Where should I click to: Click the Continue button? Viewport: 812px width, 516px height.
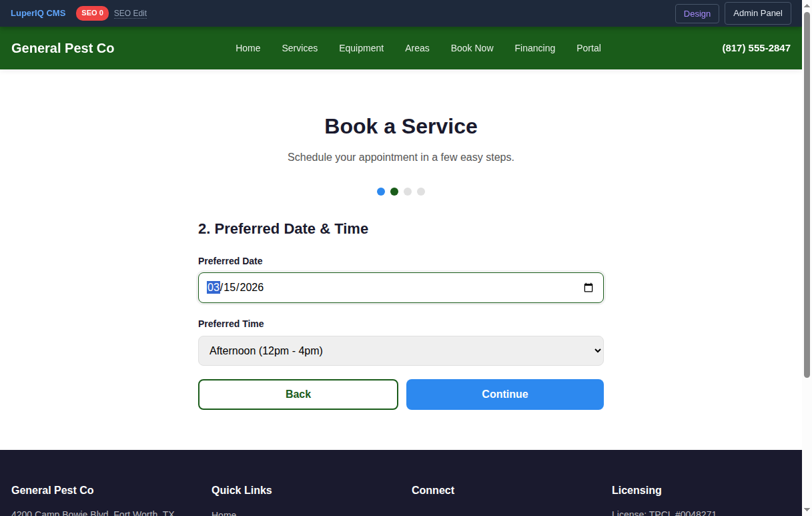504,394
